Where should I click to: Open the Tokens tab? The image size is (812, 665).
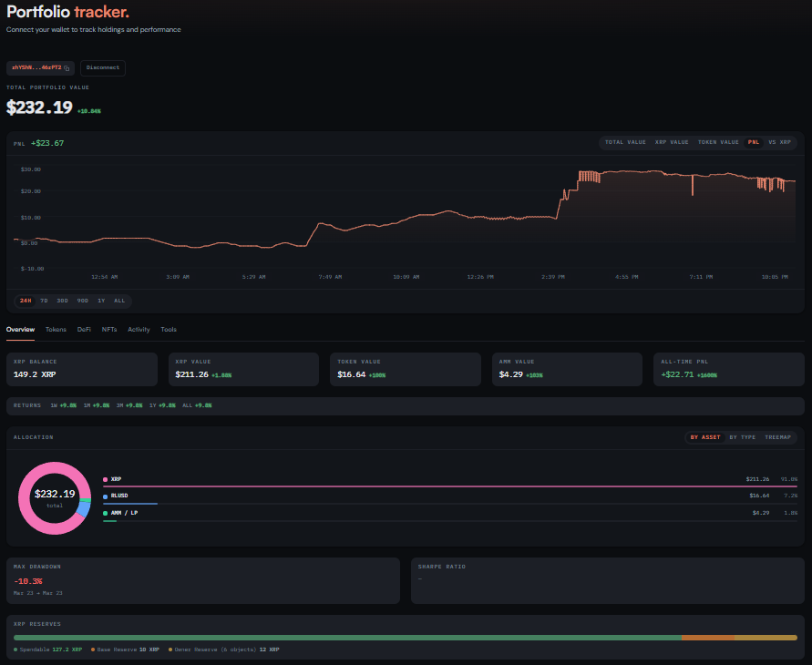56,330
